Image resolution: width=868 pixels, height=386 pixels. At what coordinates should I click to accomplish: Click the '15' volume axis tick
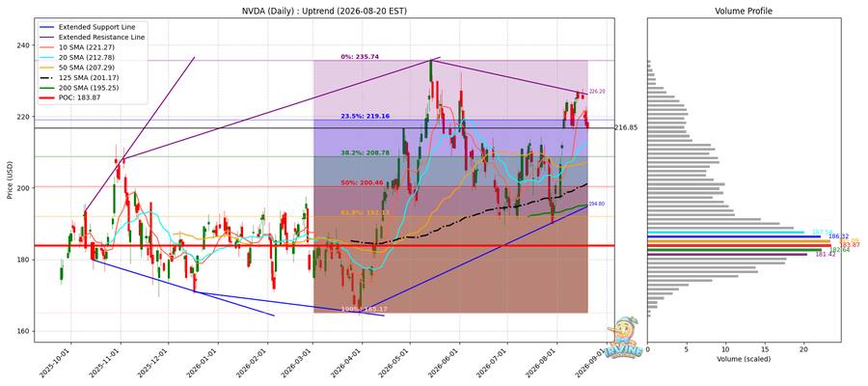pyautogui.click(x=765, y=350)
